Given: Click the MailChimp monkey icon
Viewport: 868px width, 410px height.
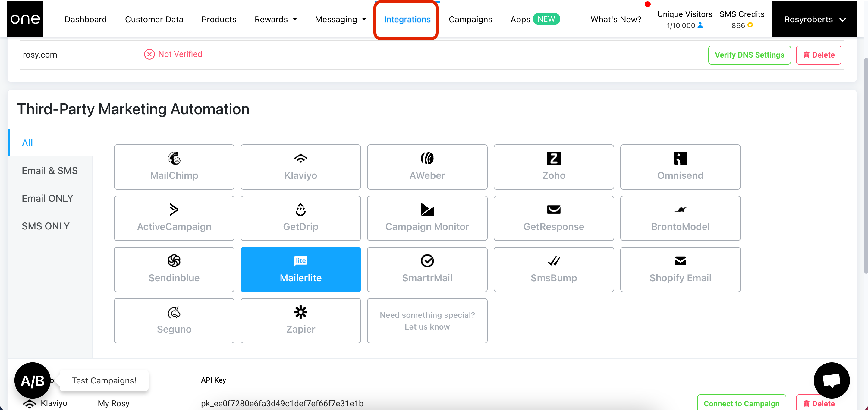Looking at the screenshot, I should click(174, 158).
